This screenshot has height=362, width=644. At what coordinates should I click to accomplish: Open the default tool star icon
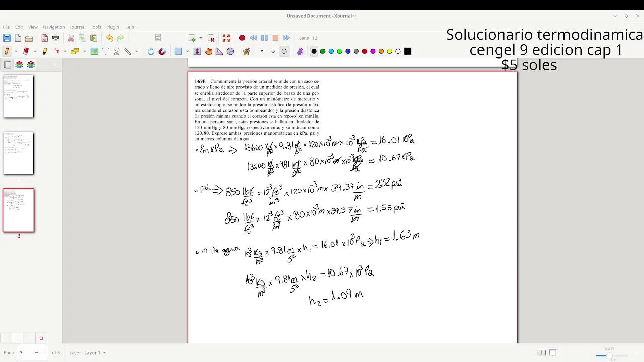[246, 51]
